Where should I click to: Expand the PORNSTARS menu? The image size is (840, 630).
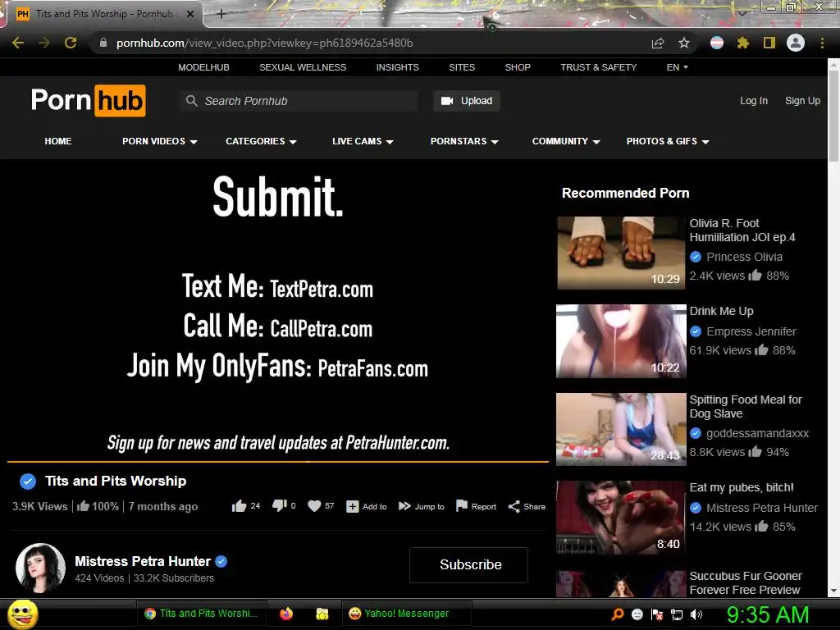point(464,141)
